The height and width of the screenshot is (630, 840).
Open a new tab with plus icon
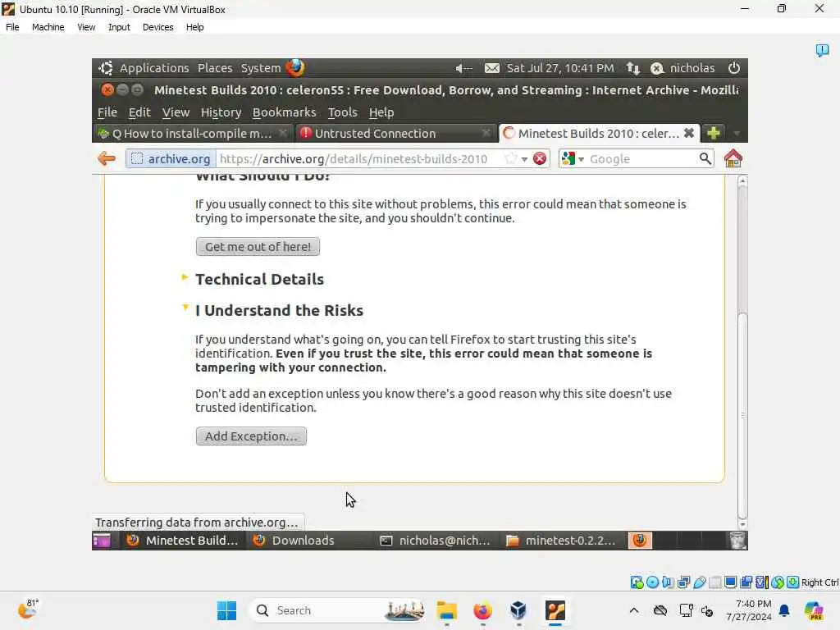(x=713, y=133)
